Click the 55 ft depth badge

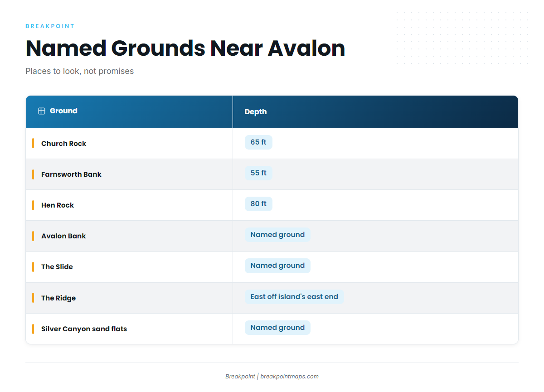point(258,173)
